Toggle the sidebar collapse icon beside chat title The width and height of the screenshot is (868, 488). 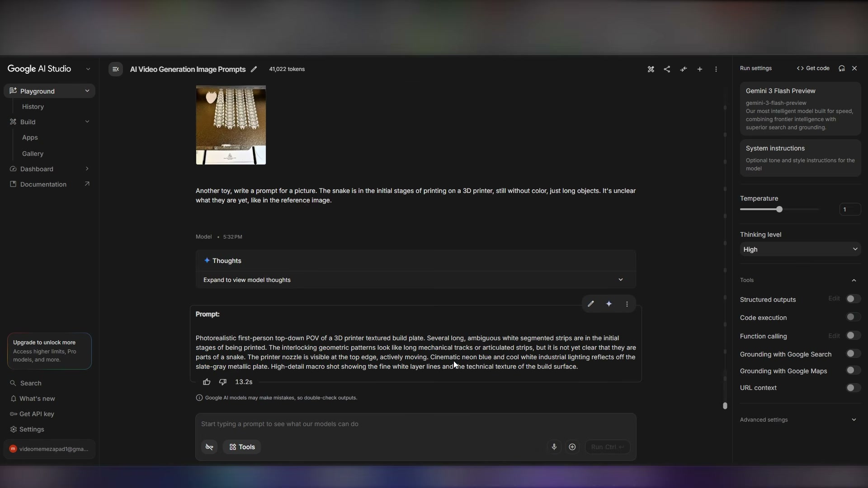click(116, 69)
